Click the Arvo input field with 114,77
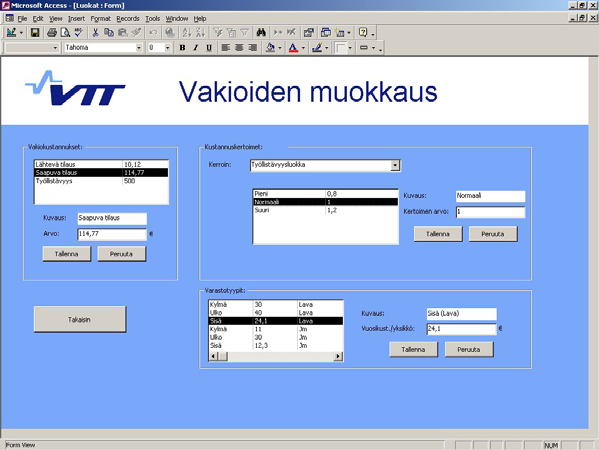 (x=112, y=234)
